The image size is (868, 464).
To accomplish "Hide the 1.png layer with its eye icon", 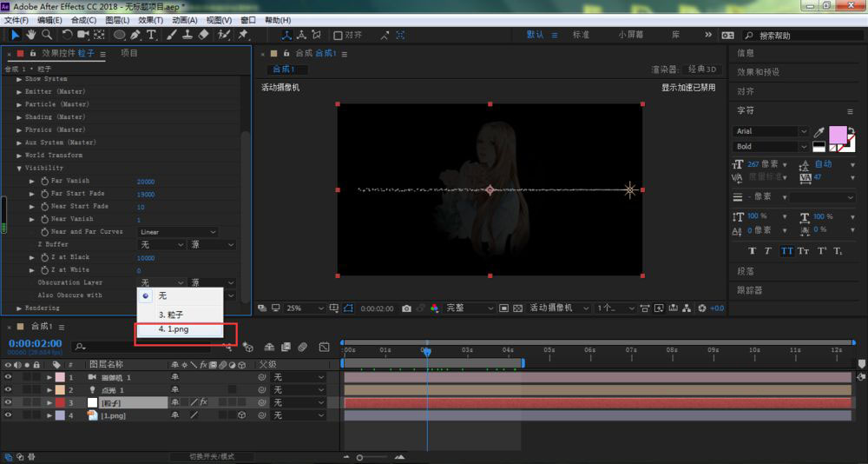I will pos(9,415).
